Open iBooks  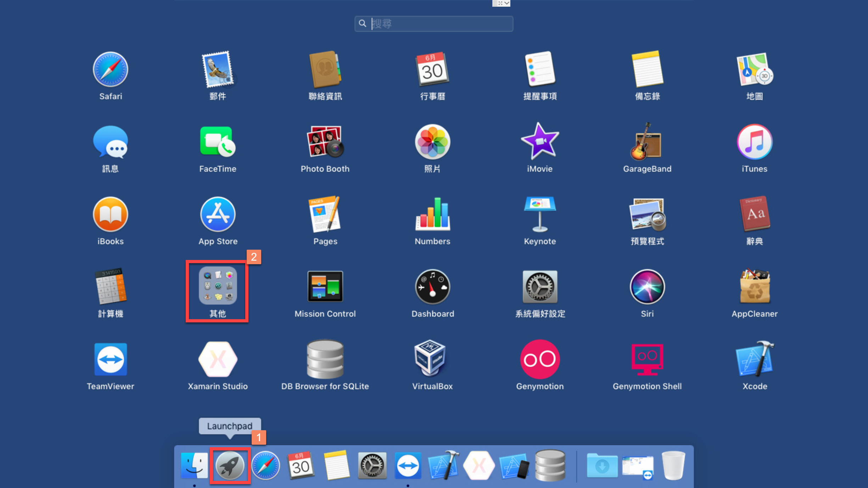coord(111,215)
